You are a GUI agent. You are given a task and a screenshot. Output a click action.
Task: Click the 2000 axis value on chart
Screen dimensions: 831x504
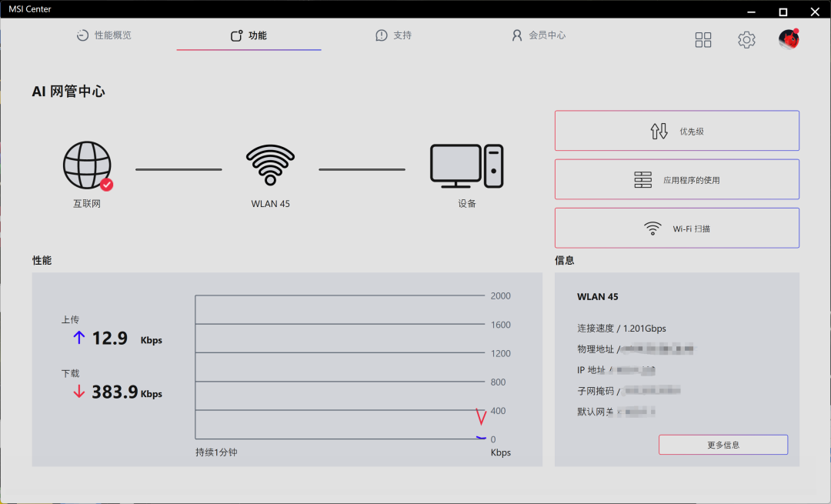point(500,295)
